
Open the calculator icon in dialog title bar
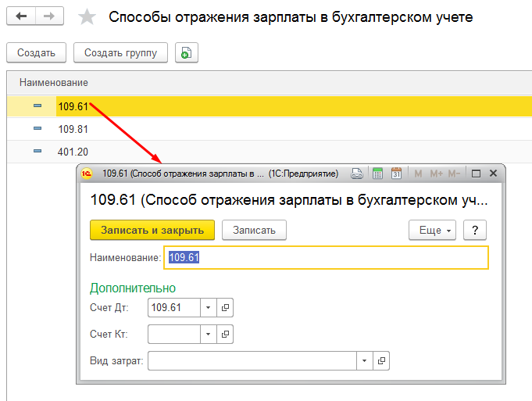click(x=377, y=174)
